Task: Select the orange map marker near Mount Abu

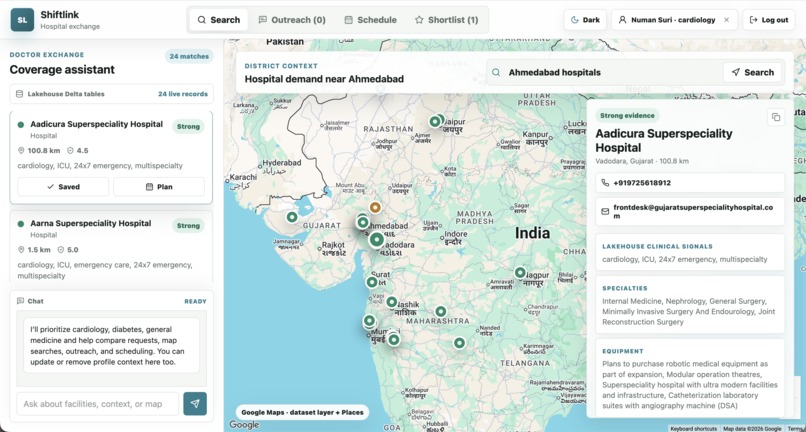Action: click(x=375, y=207)
